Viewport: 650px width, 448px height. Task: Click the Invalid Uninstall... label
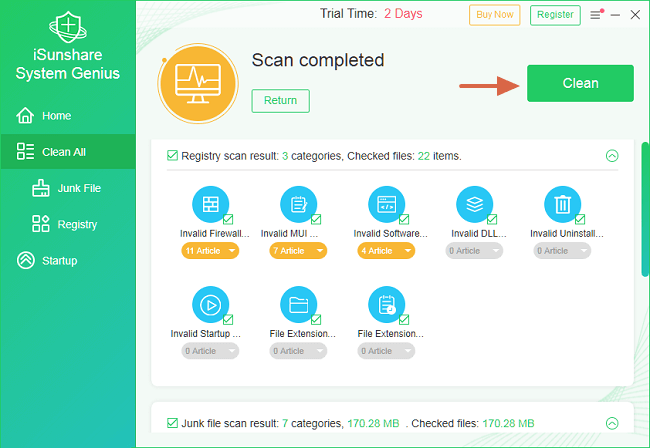pos(567,234)
